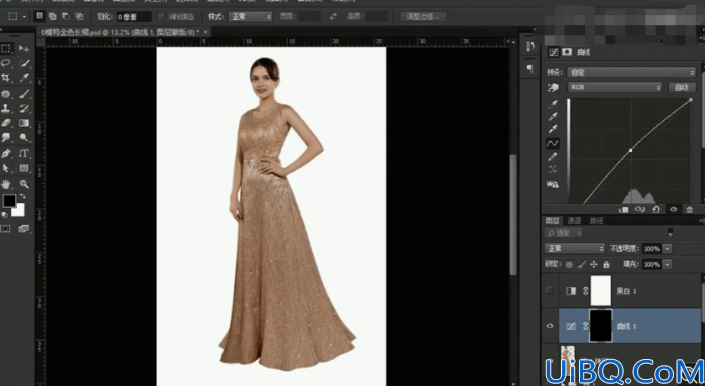Toggle lock transparent pixels
This screenshot has height=386, width=705.
(569, 265)
